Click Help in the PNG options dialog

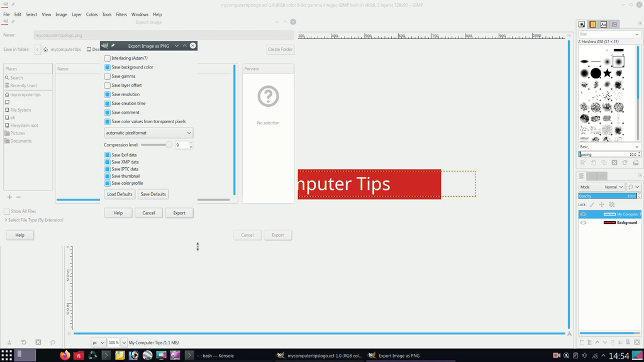pos(118,213)
